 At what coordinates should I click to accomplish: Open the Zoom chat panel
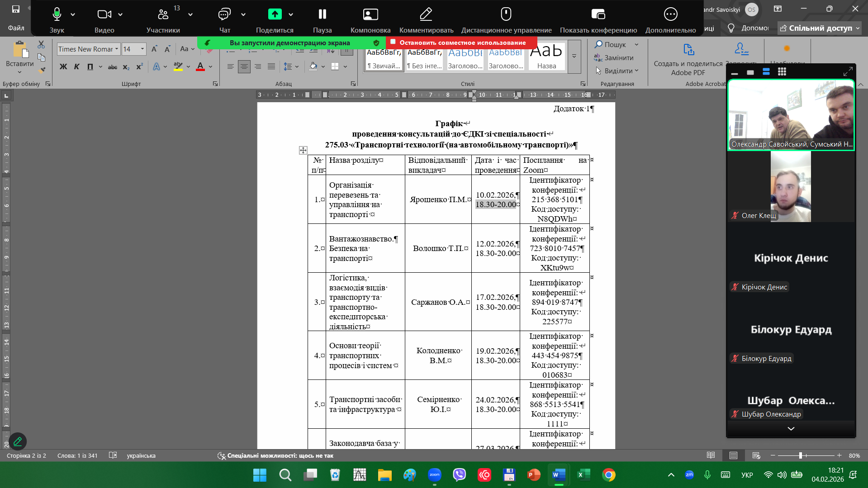click(x=224, y=20)
